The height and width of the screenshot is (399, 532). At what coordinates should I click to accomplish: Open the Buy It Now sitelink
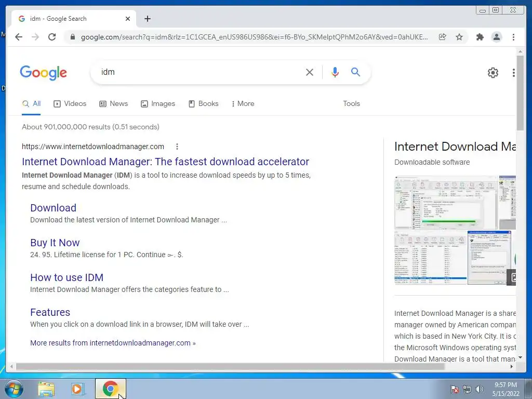(x=55, y=243)
